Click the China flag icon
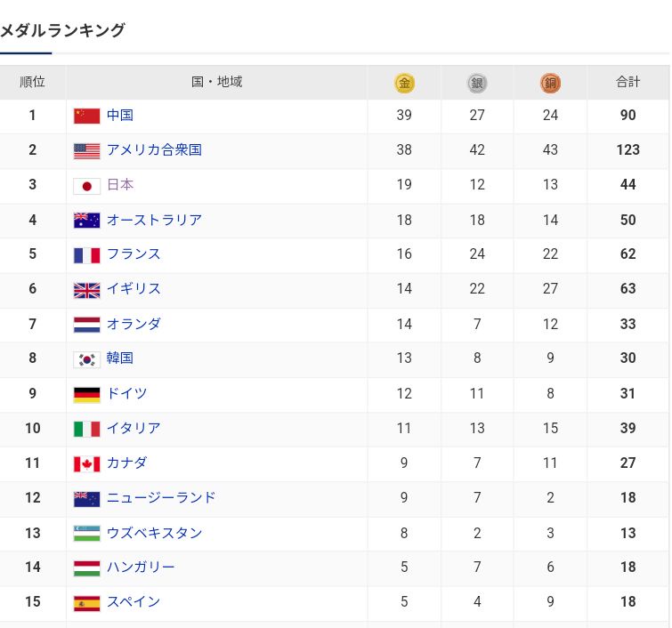This screenshot has width=672, height=628. (86, 116)
